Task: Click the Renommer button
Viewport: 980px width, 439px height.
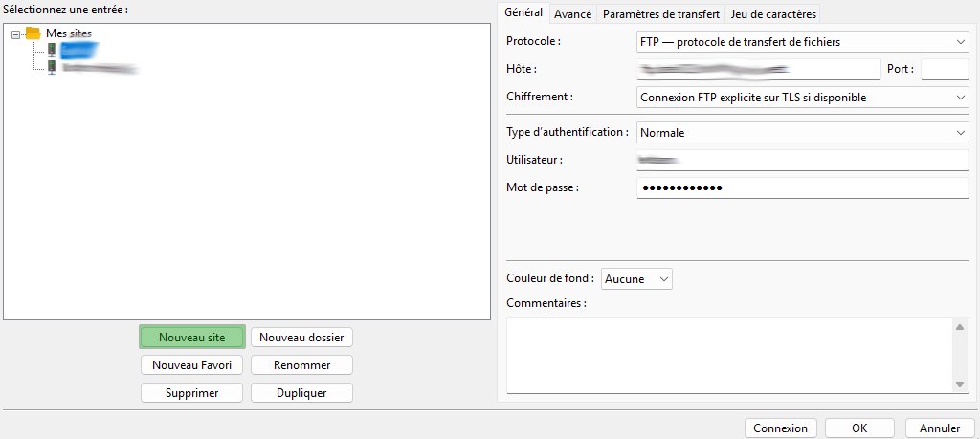Action: point(301,365)
